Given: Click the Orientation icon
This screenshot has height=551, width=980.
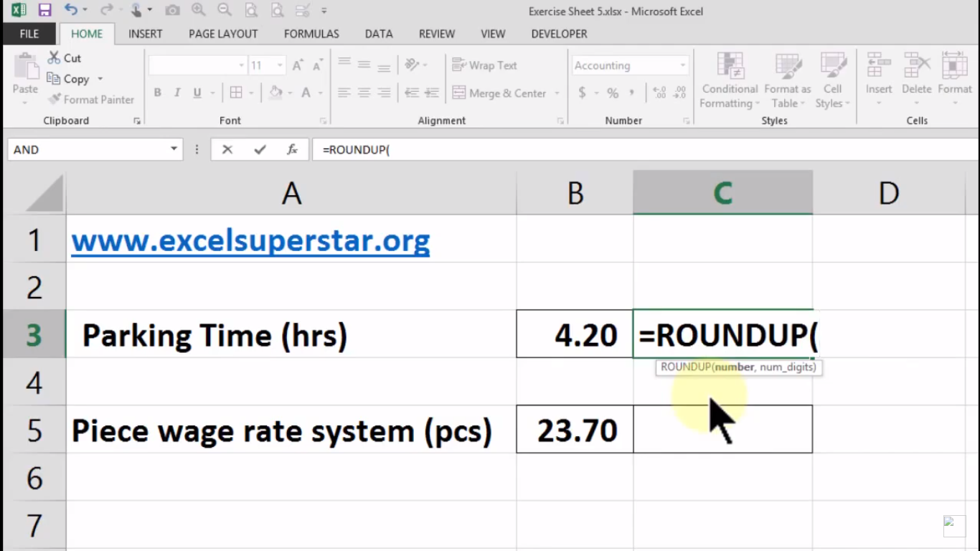Looking at the screenshot, I should click(x=412, y=65).
